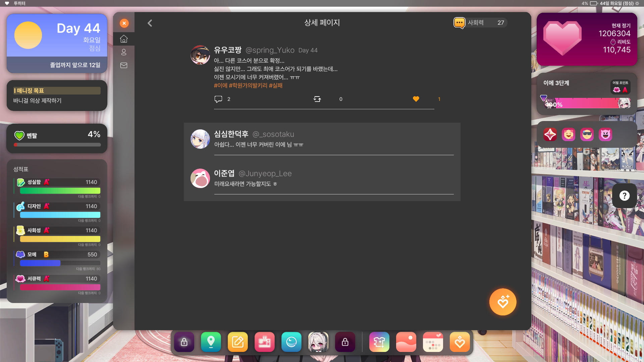Image resolution: width=644 pixels, height=362 pixels.
Task: Open the character portrait dock app
Action: (318, 342)
